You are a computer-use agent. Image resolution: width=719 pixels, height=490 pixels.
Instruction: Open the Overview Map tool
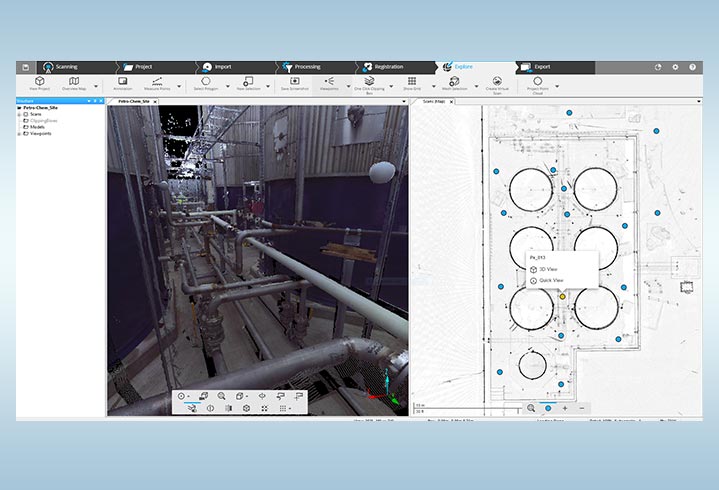click(74, 81)
